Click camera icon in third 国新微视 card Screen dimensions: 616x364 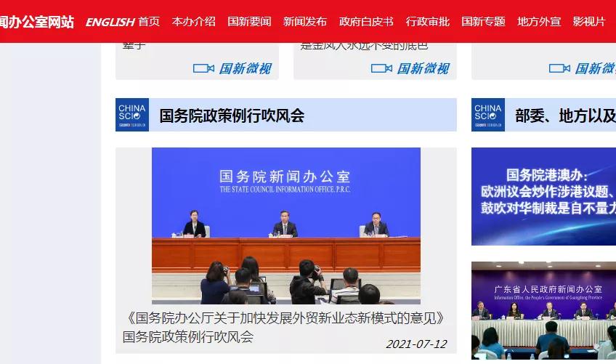click(x=559, y=68)
